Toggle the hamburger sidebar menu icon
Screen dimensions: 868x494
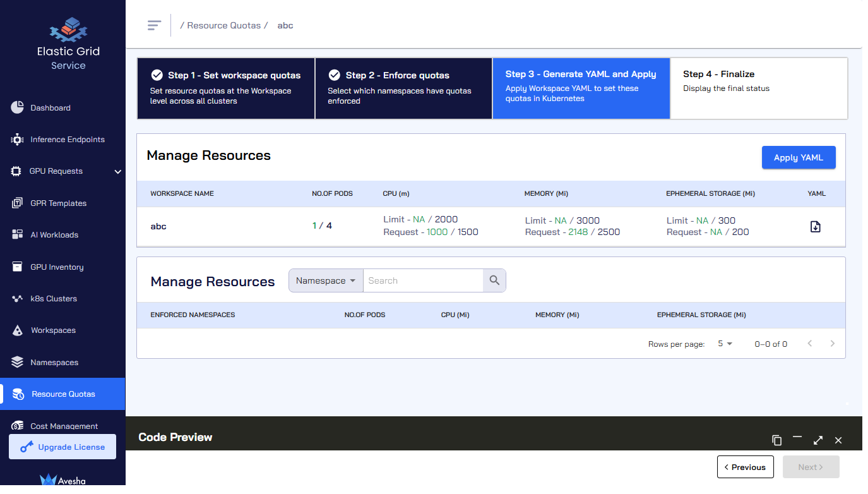pos(154,25)
